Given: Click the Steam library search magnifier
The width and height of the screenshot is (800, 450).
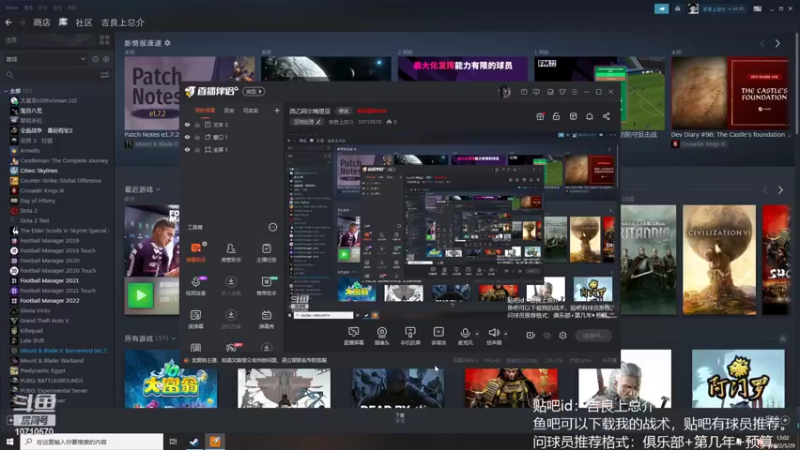Looking at the screenshot, I should point(10,75).
